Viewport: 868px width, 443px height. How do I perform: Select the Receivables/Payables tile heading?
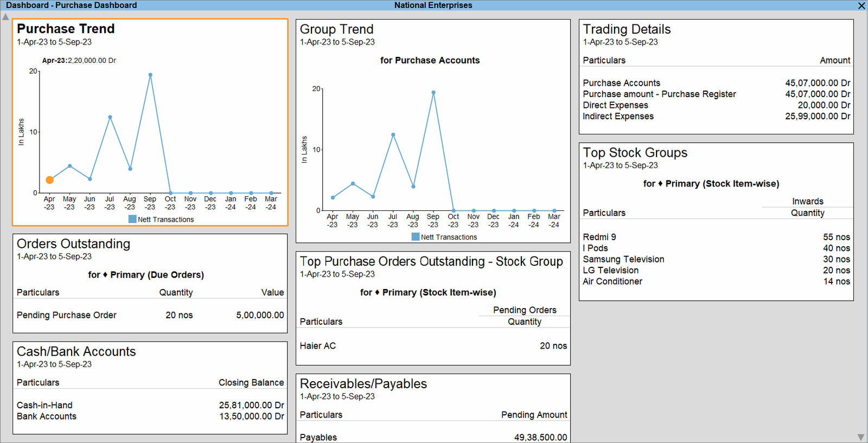coord(363,384)
